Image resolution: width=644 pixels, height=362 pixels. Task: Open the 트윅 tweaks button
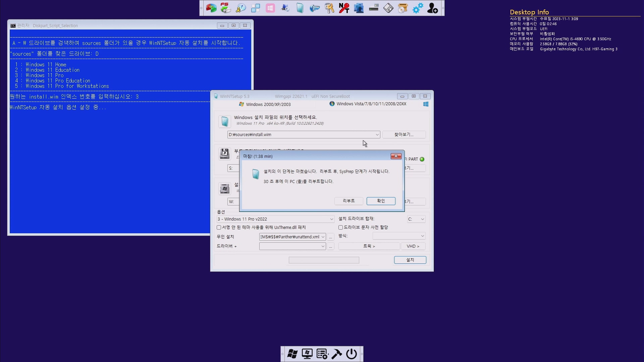pos(369,246)
